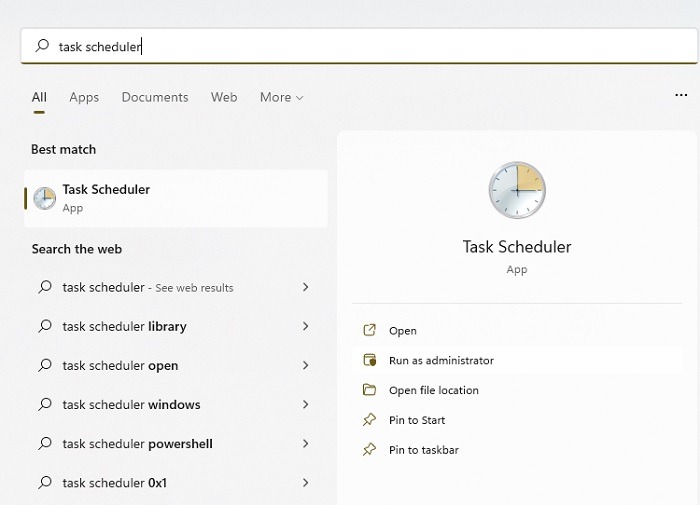The image size is (700, 505).
Task: Search icon beside 'task scheduler 0x1'
Action: 45,482
